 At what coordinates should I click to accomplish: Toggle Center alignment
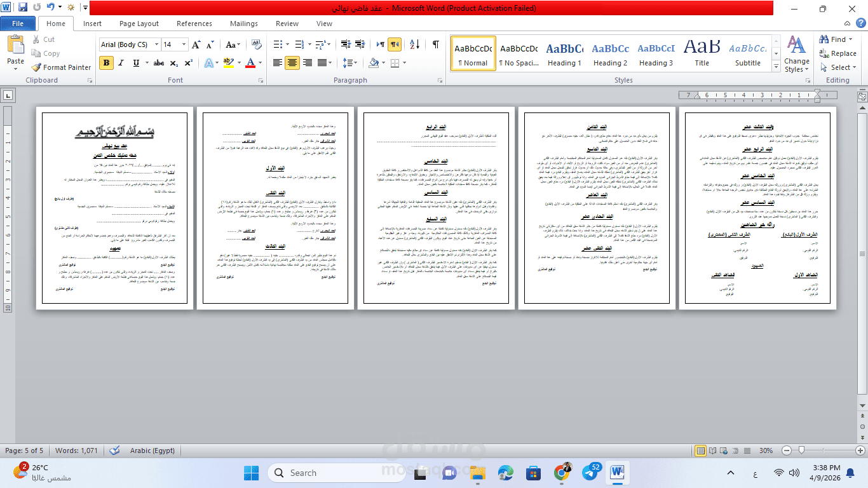tap(292, 63)
